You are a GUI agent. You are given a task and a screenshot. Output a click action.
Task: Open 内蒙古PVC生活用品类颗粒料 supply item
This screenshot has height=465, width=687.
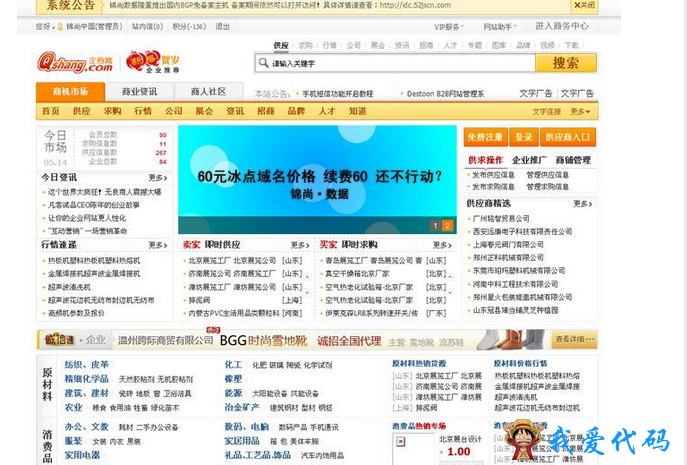(234, 313)
